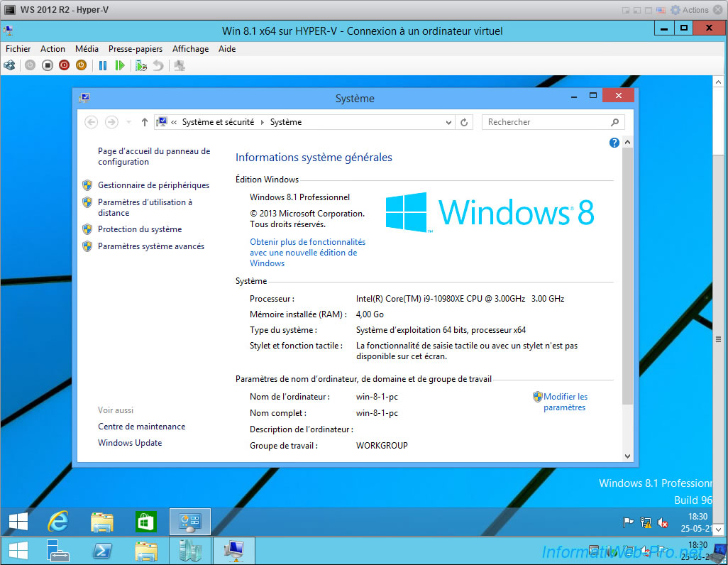Click the guest taskbar clock showing 18:30

coord(697,522)
